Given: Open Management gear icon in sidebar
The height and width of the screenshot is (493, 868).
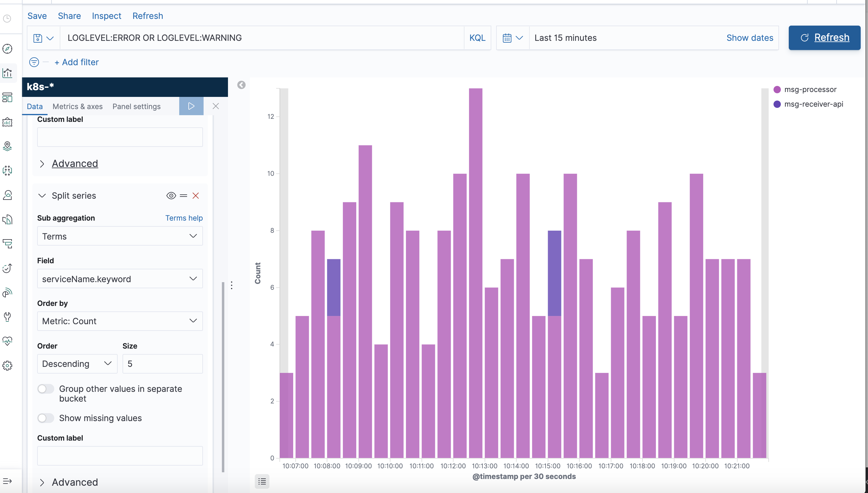Looking at the screenshot, I should pyautogui.click(x=7, y=366).
